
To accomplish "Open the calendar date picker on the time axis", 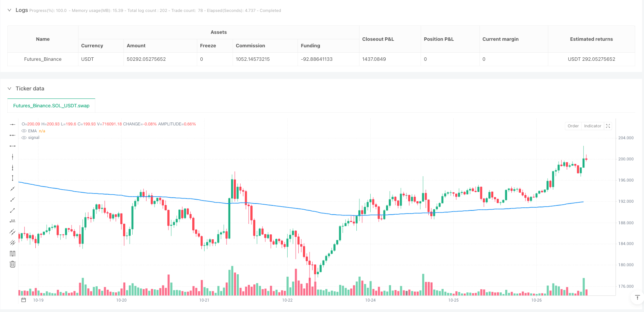I will (x=23, y=300).
